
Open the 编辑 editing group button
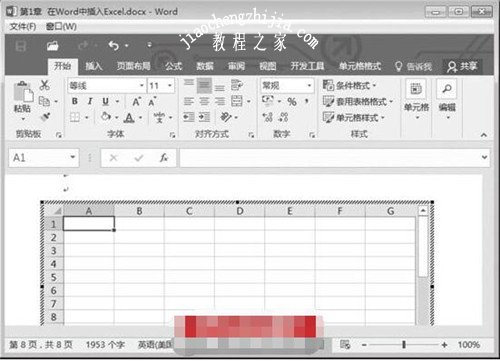(447, 99)
